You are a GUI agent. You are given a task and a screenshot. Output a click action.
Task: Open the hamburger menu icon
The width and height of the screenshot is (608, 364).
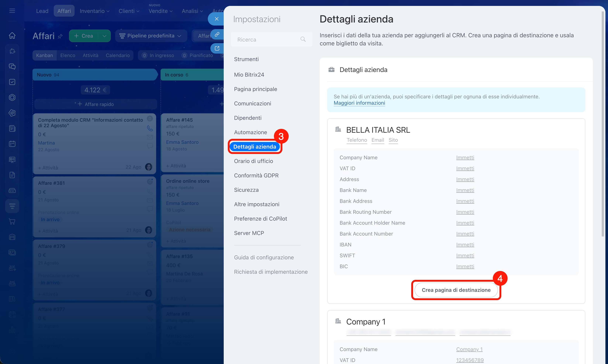coord(12,11)
